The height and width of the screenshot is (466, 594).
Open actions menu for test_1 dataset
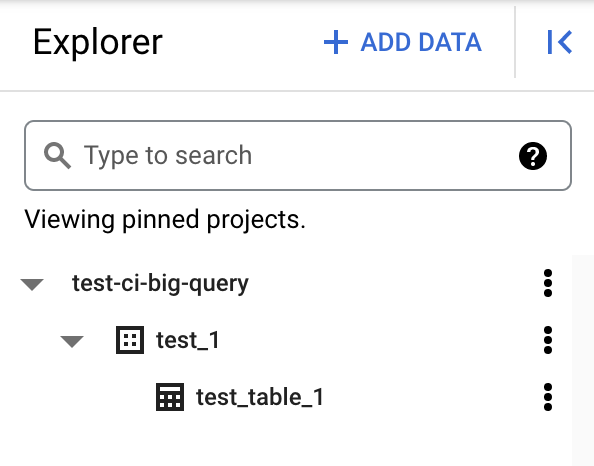[547, 340]
